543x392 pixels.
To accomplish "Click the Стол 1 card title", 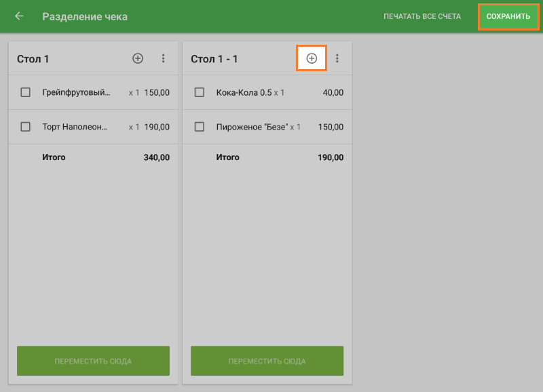I will [33, 59].
